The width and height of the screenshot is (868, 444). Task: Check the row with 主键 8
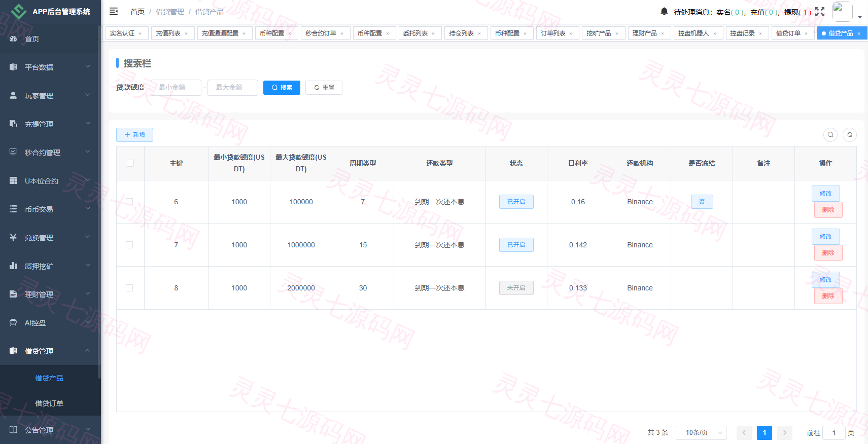(129, 288)
